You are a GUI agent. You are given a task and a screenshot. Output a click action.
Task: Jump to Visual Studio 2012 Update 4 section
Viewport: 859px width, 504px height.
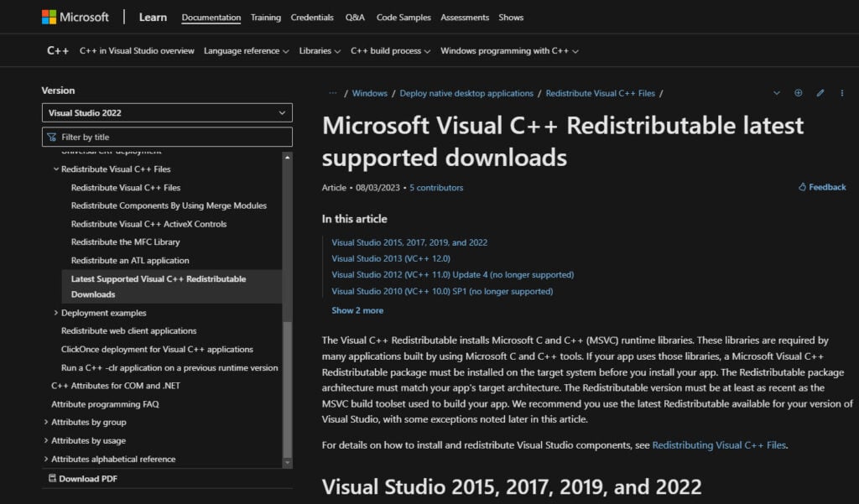[452, 275]
